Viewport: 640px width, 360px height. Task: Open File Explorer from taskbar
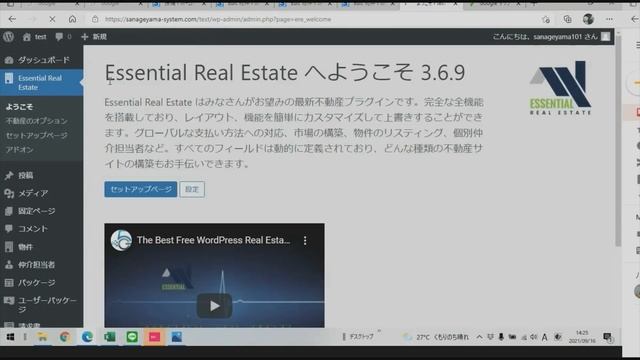tap(42, 337)
